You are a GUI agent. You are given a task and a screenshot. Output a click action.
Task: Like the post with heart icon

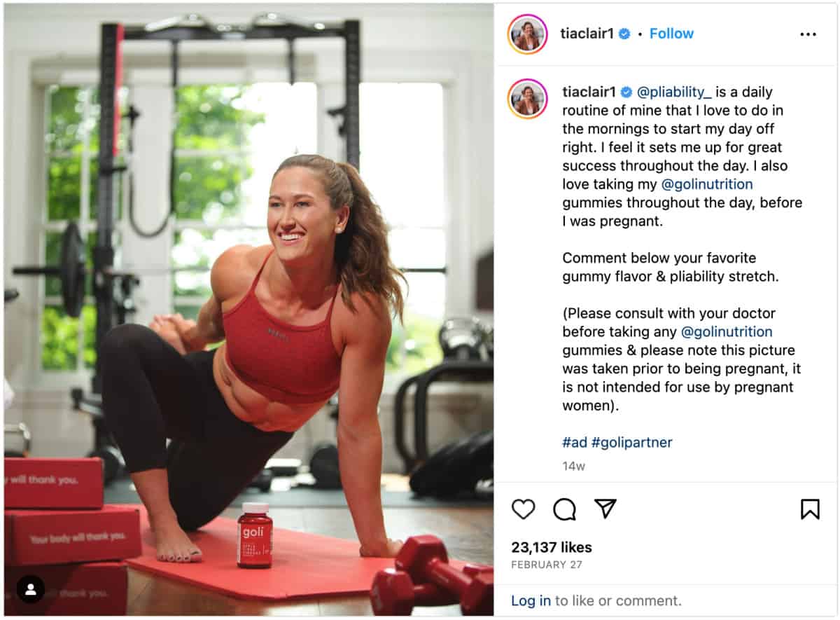click(x=523, y=509)
